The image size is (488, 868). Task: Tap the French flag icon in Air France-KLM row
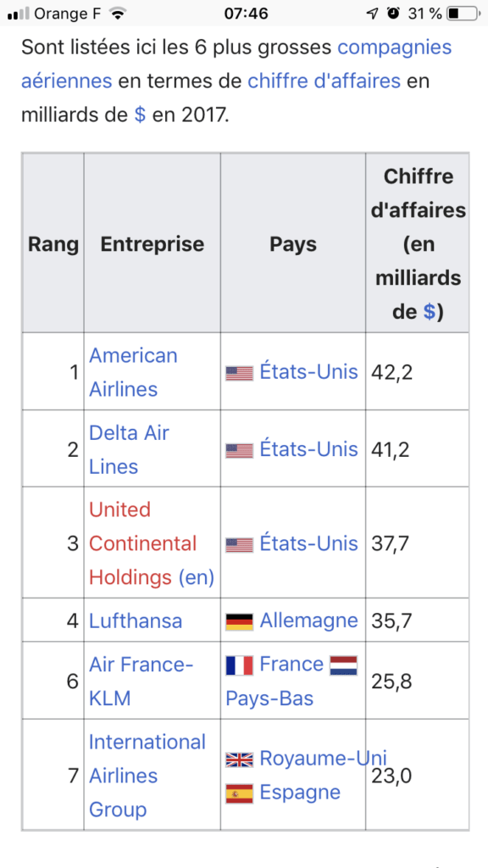pyautogui.click(x=239, y=665)
